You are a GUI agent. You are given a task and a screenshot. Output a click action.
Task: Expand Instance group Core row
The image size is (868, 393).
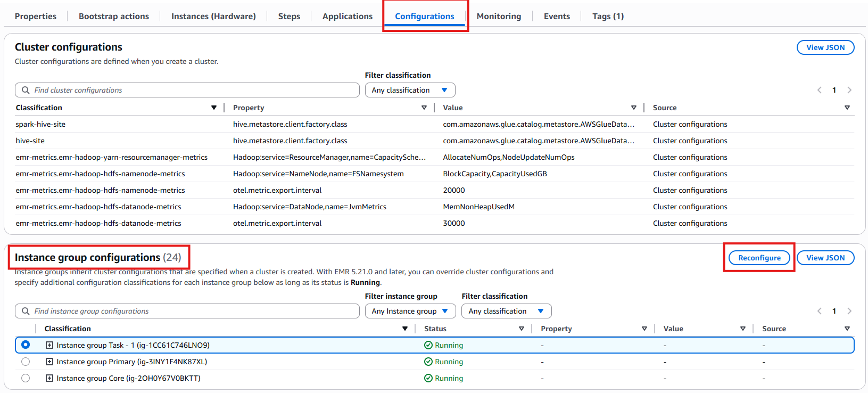pyautogui.click(x=49, y=378)
